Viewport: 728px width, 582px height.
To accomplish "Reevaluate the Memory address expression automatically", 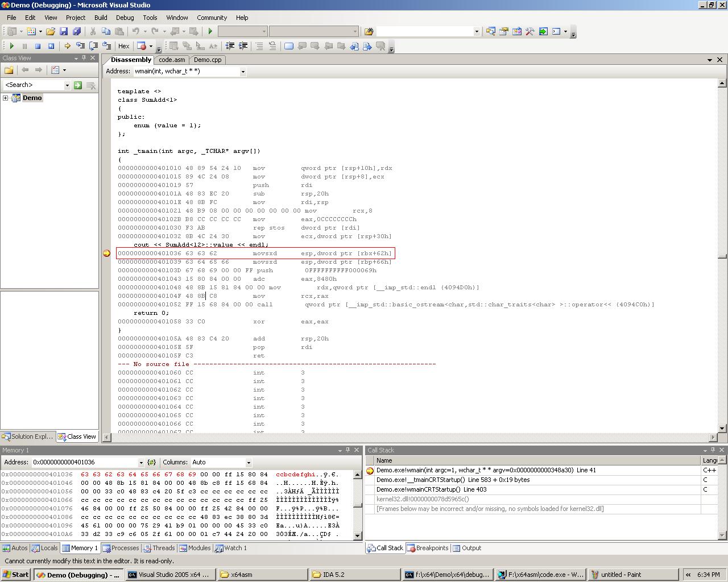I will pos(151,463).
